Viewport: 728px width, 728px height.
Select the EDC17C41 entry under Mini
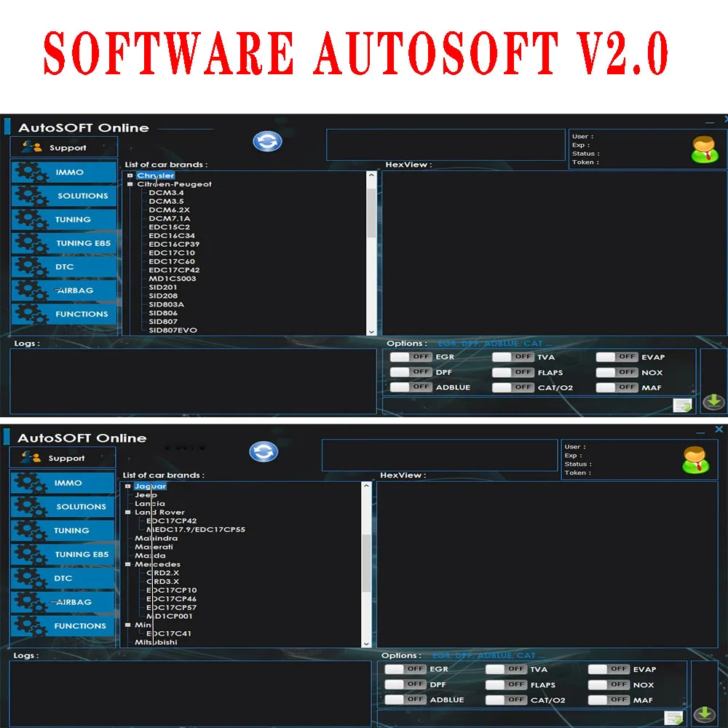pos(169,633)
